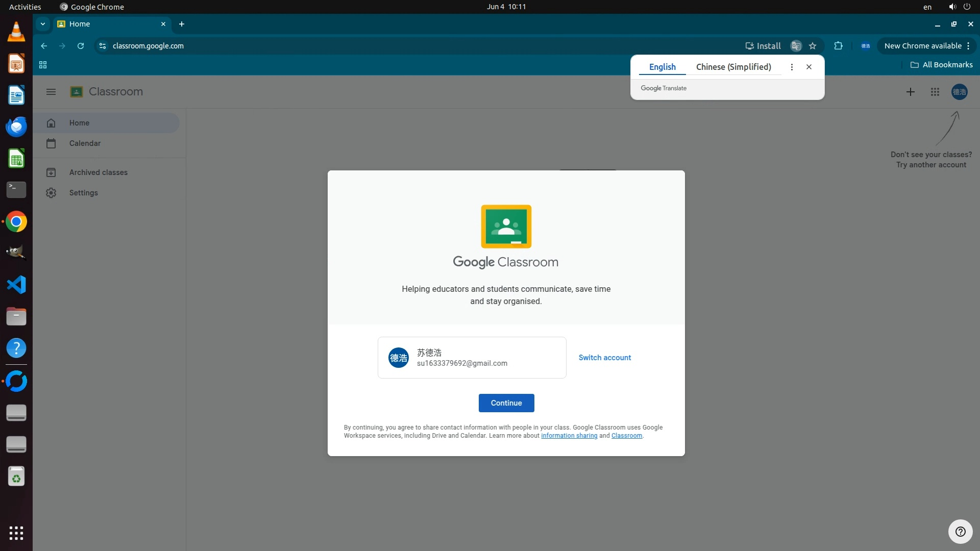
Task: Click the Switch account link
Action: pyautogui.click(x=604, y=358)
